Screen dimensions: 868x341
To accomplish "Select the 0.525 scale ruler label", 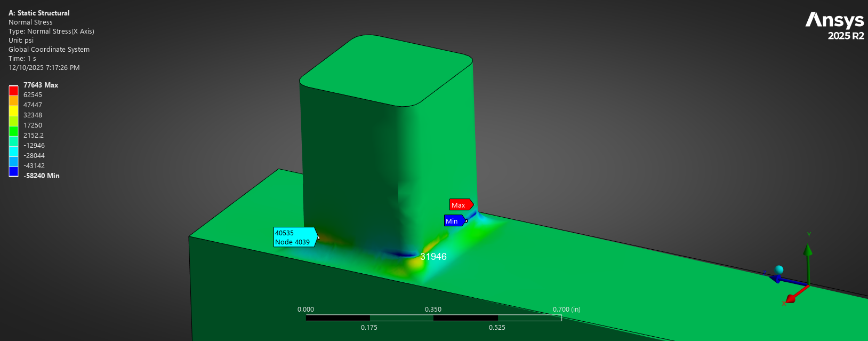I will (x=497, y=328).
